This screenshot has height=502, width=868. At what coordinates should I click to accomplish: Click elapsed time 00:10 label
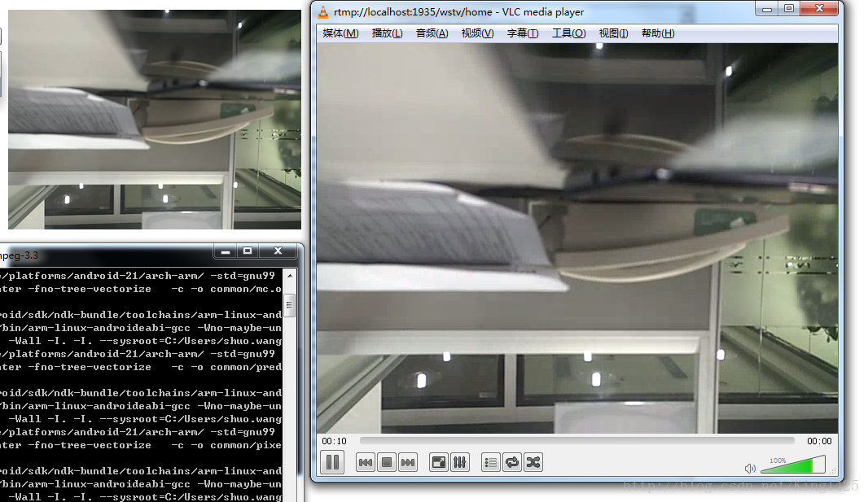click(335, 441)
